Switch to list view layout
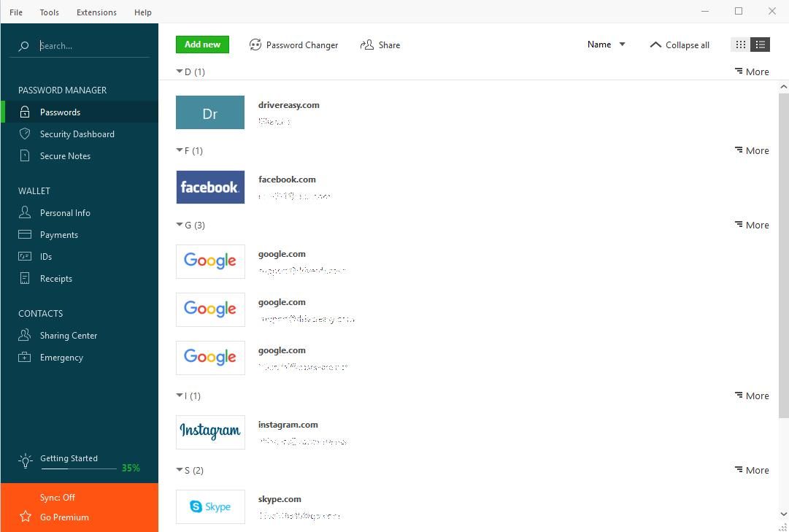The width and height of the screenshot is (789, 532). click(x=761, y=45)
